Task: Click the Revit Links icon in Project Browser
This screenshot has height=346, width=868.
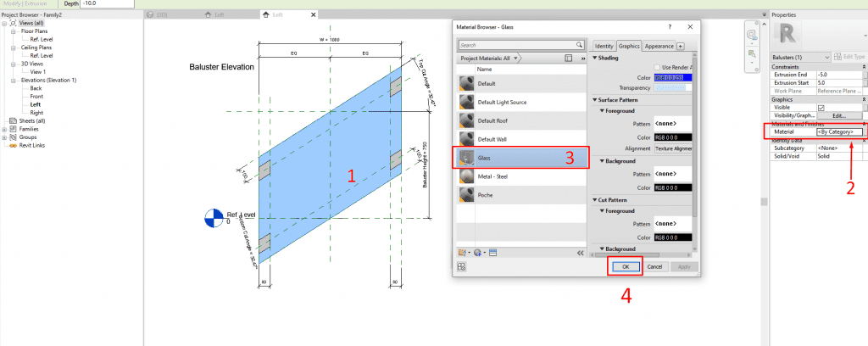Action: coord(13,145)
